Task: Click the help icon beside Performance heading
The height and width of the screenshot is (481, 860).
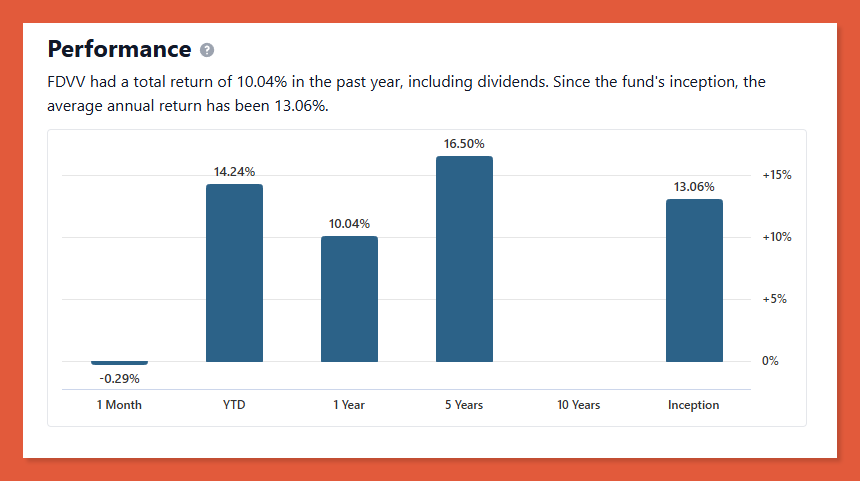Action: pos(207,50)
